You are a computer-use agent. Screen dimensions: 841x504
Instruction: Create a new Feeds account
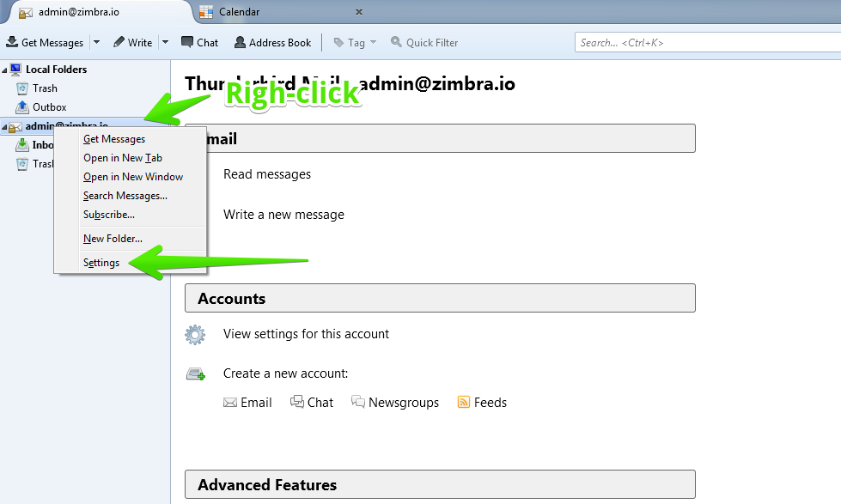[482, 403]
